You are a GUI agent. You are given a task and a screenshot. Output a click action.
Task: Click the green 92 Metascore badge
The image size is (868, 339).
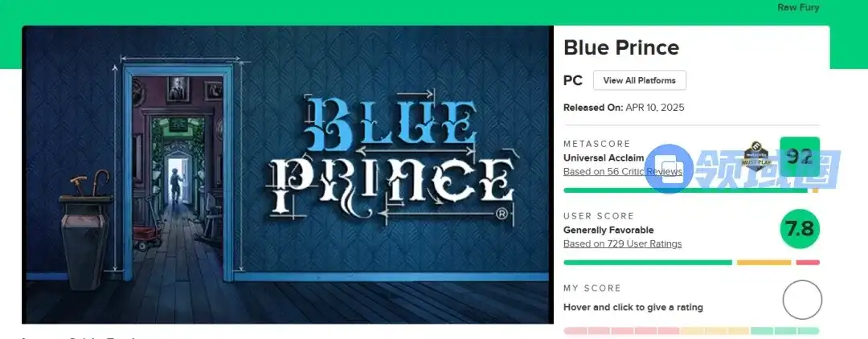[800, 157]
